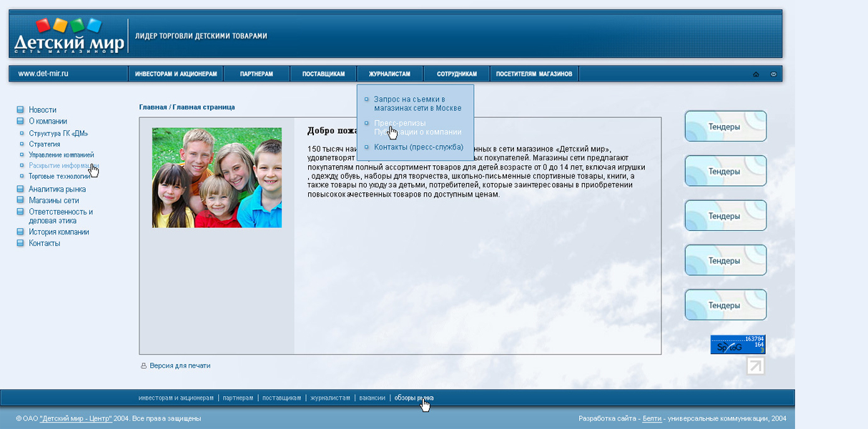Click footer link вакансии
This screenshot has height=429, width=868.
point(373,398)
